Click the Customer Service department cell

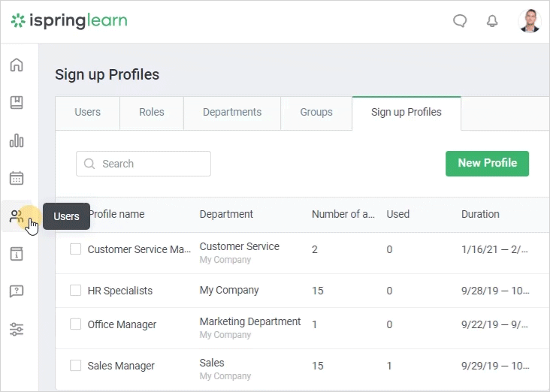[240, 246]
